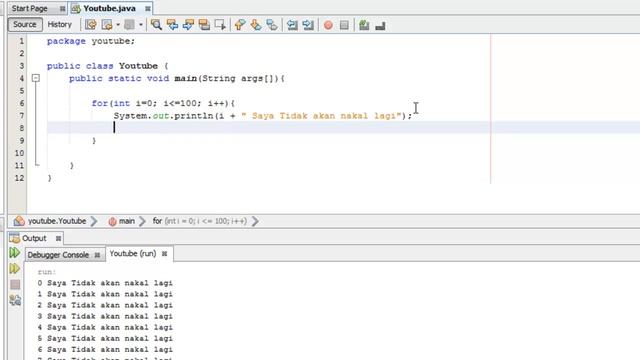Open dropdown arrow next to Forward icon
Image resolution: width=640 pixels, height=360 pixels.
pos(140,25)
